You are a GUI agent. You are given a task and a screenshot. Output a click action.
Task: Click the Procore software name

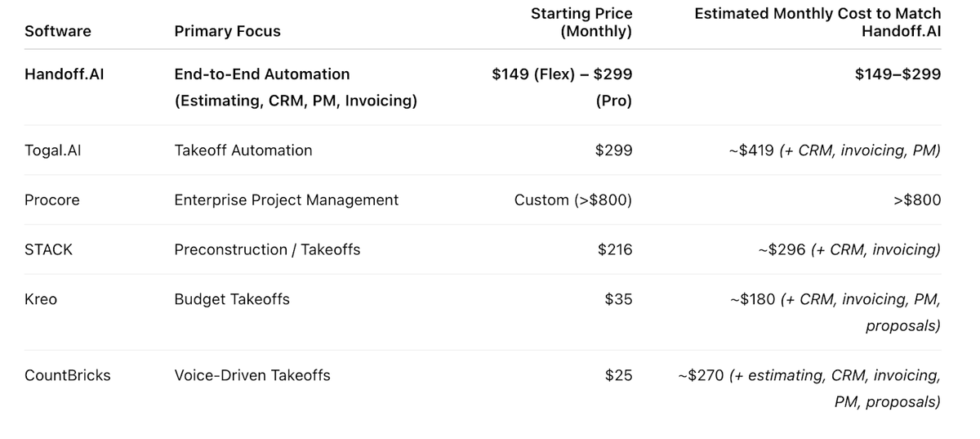[x=52, y=200]
